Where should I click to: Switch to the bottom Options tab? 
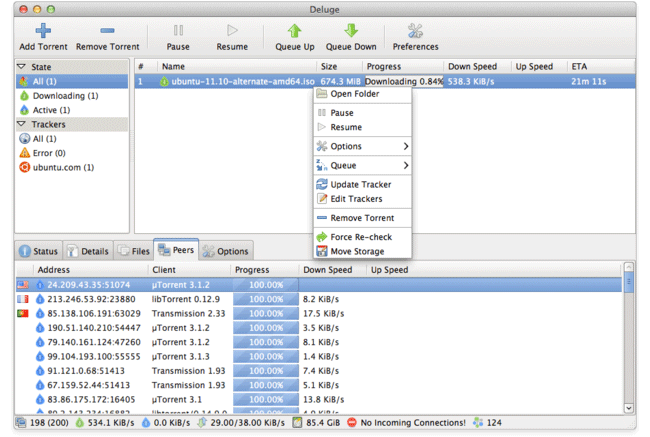[226, 251]
